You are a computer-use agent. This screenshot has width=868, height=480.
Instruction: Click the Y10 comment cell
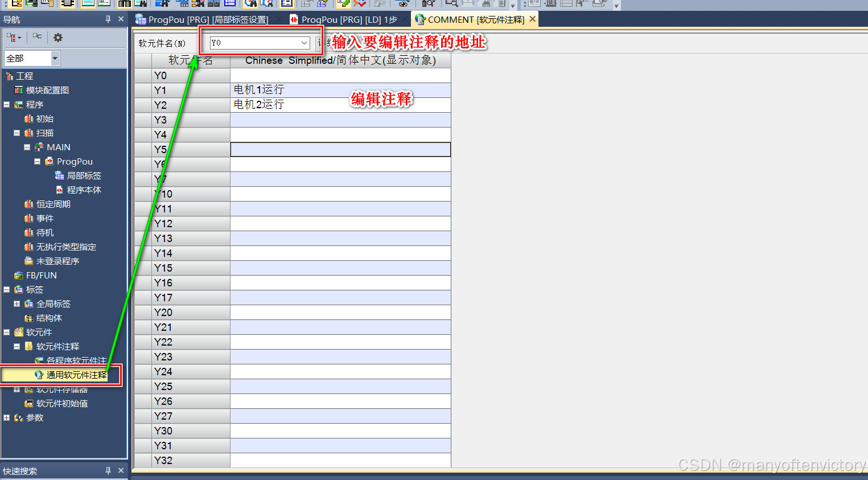pyautogui.click(x=340, y=194)
